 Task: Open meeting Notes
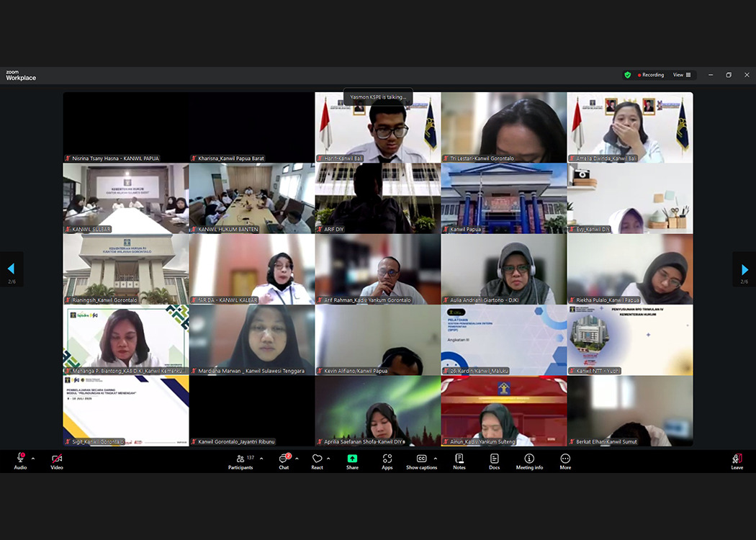(459, 461)
